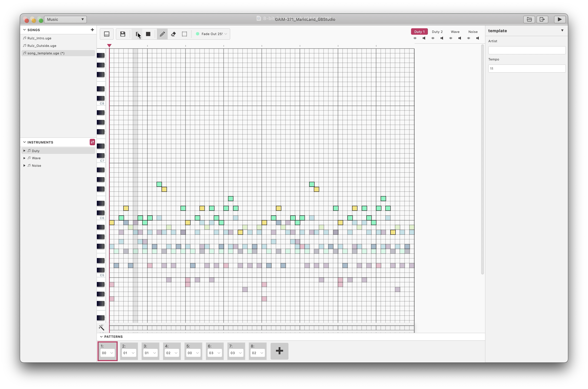Viewport: 588px width, 389px height.
Task: Stop playback with the square button
Action: pos(148,34)
